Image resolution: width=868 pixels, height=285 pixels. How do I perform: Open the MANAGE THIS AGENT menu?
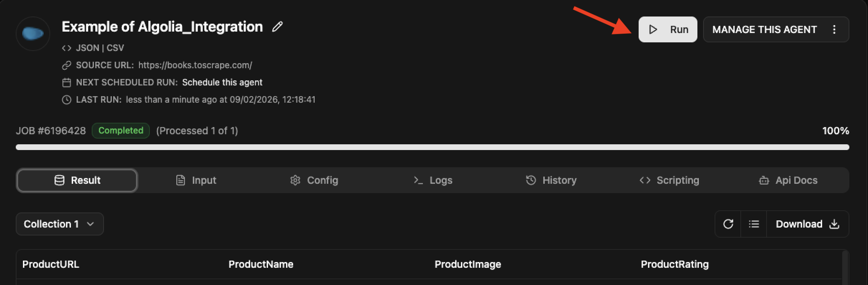coord(764,29)
